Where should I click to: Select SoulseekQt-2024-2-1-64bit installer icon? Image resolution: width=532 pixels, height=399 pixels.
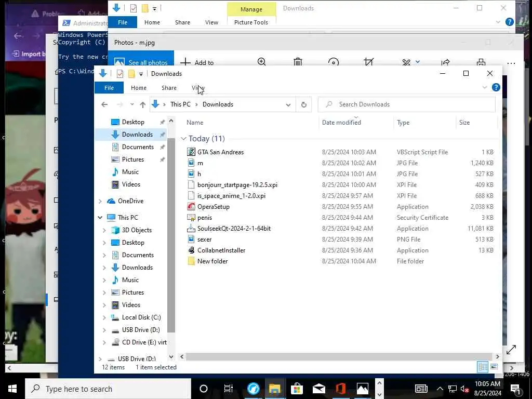pos(191,229)
